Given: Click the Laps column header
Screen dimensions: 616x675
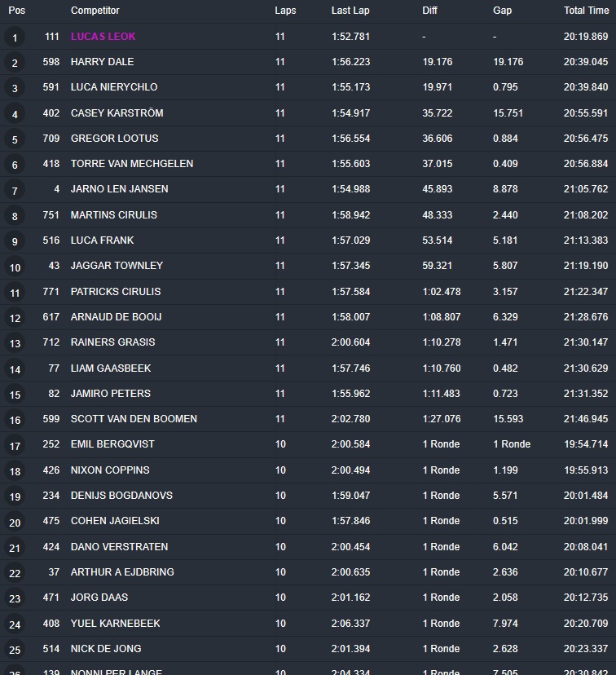Looking at the screenshot, I should [285, 11].
